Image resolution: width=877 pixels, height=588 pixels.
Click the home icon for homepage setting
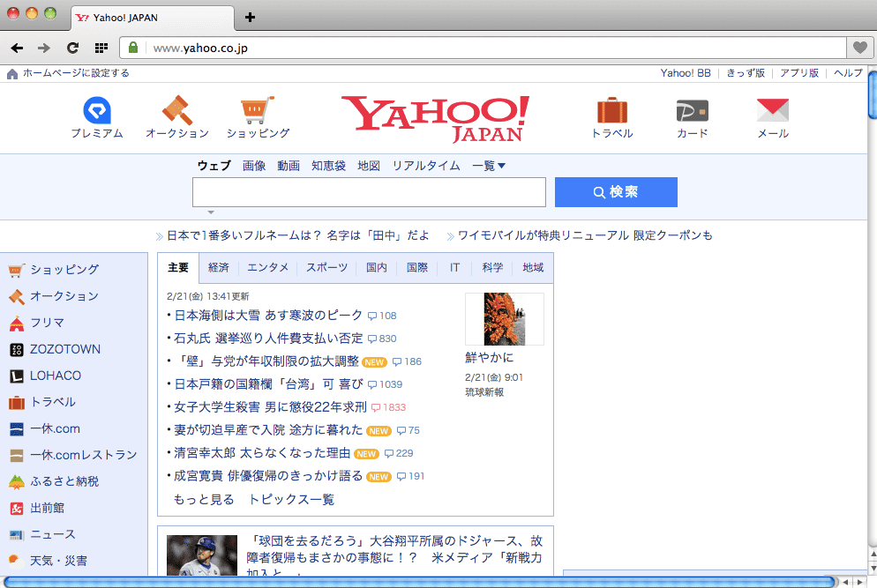click(x=12, y=73)
